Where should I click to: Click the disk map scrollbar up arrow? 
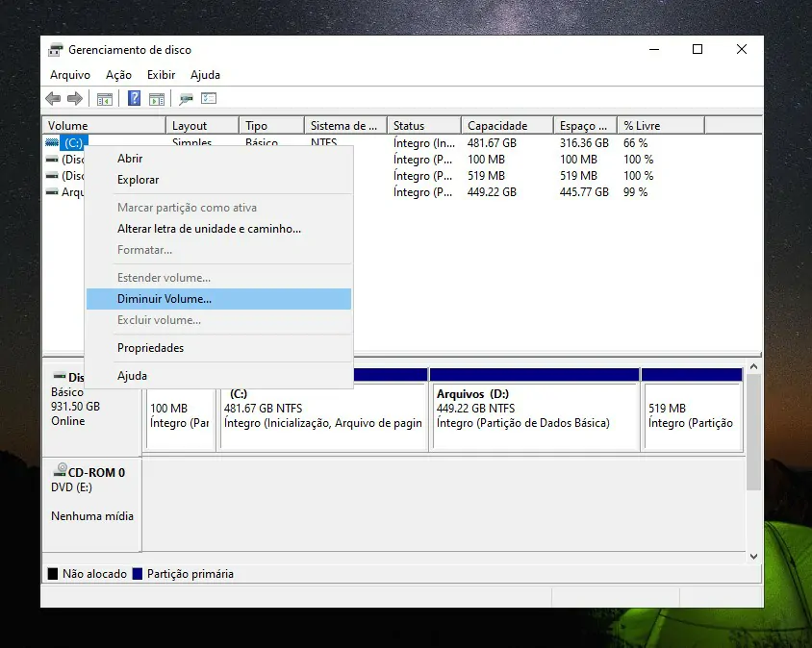pos(754,366)
